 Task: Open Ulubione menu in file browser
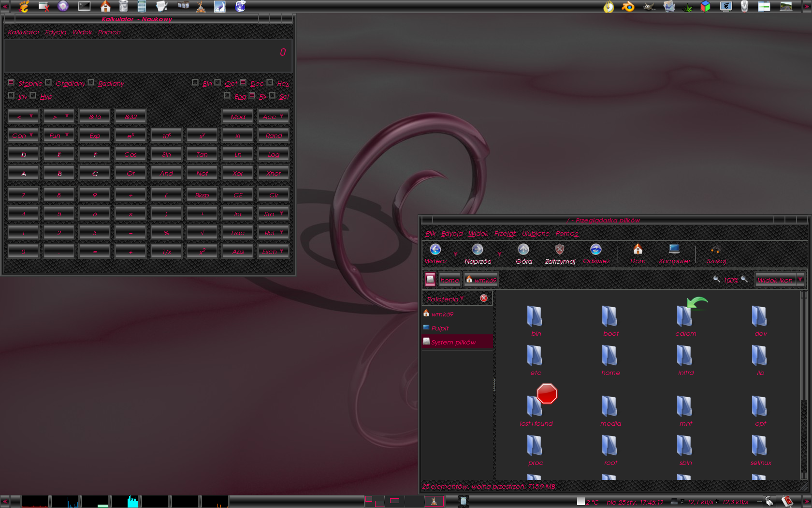pyautogui.click(x=536, y=234)
